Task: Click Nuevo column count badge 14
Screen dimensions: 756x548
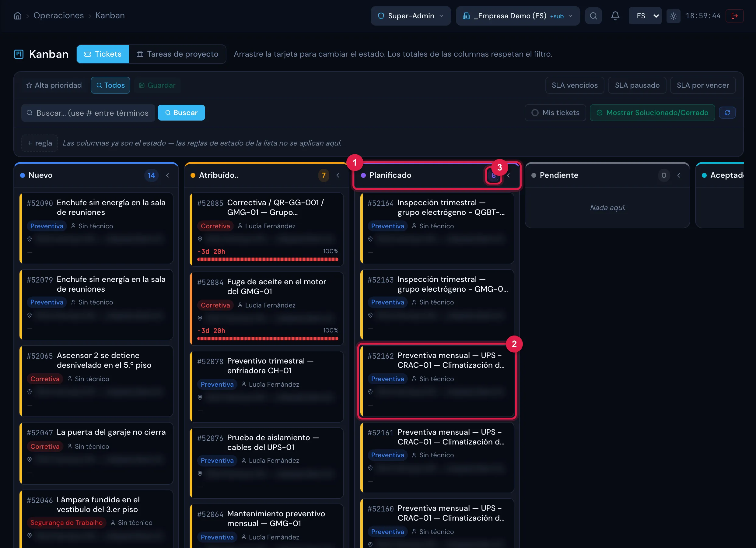Action: click(x=151, y=175)
